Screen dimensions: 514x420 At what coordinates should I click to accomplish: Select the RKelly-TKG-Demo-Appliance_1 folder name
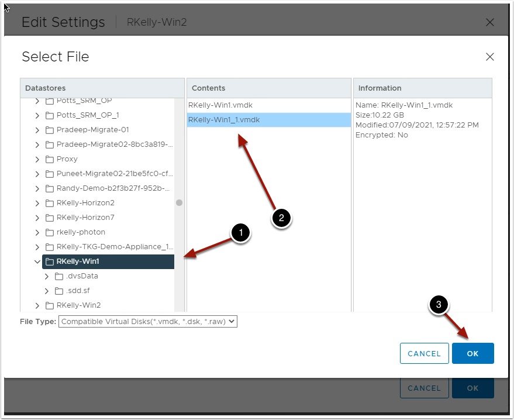coord(115,246)
